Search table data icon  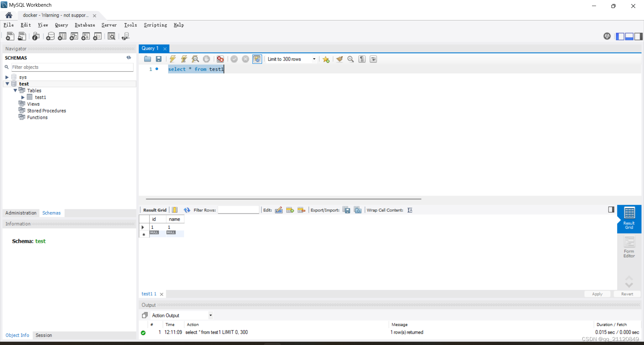(x=111, y=36)
